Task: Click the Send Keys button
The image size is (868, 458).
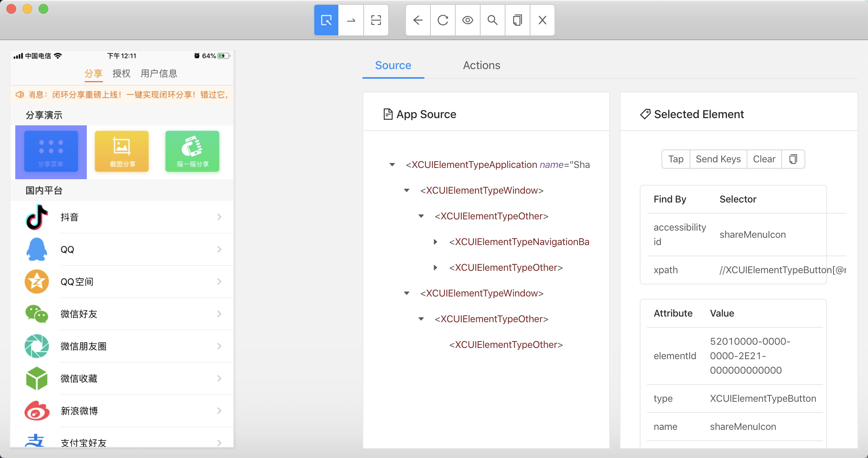Action: point(718,159)
